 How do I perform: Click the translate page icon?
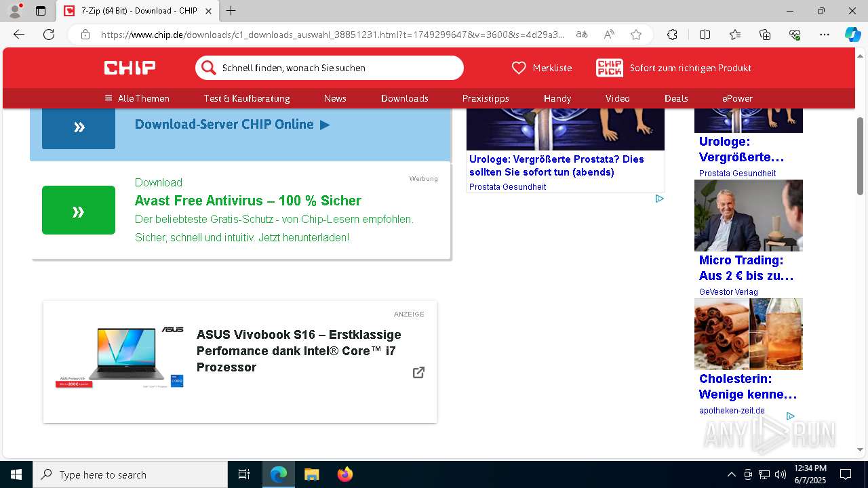pos(582,35)
